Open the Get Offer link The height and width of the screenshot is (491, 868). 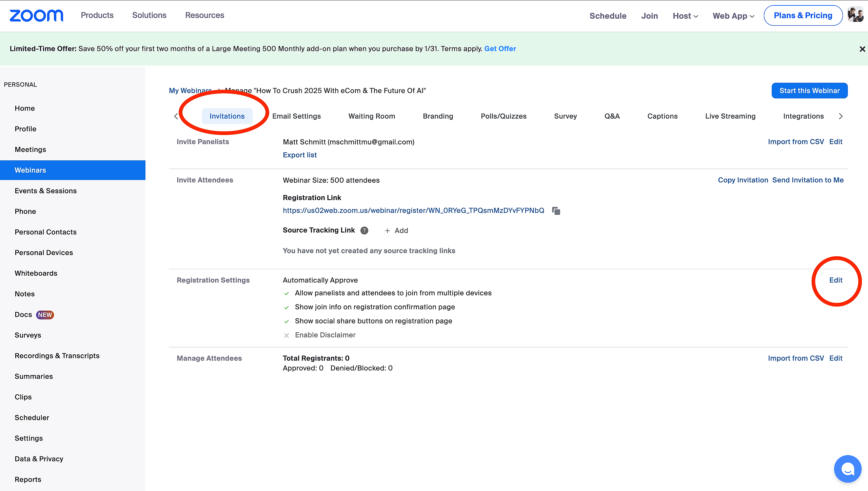click(x=500, y=48)
